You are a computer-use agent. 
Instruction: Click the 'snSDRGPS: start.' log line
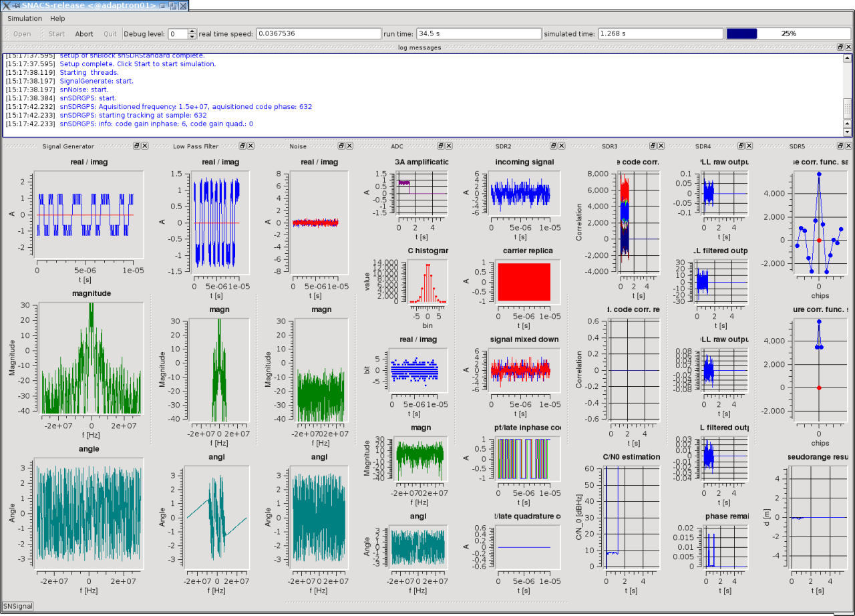[88, 98]
